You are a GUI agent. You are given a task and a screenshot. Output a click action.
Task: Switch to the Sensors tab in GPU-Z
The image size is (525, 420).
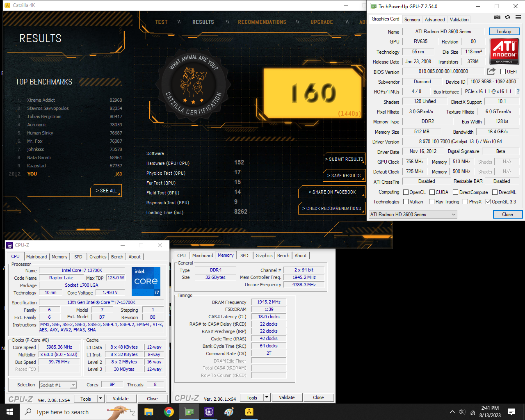412,20
